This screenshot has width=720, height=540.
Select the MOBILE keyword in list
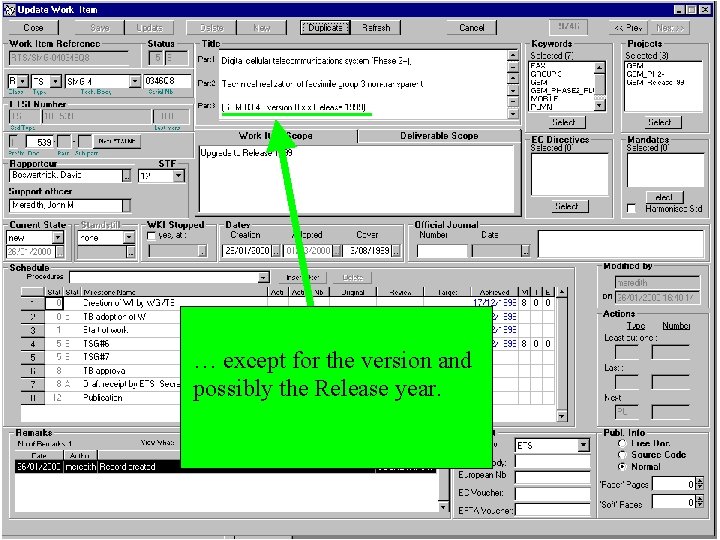(x=544, y=99)
